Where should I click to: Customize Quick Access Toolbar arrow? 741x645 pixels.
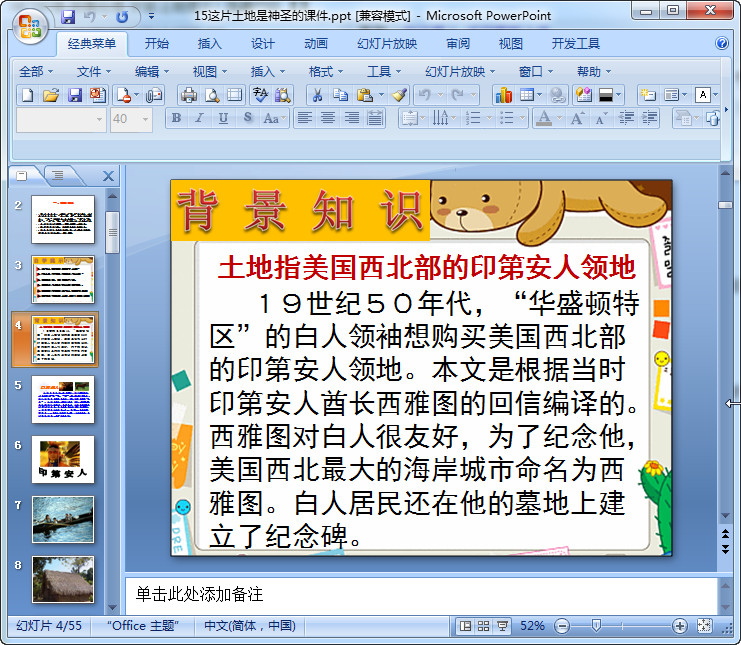[151, 17]
